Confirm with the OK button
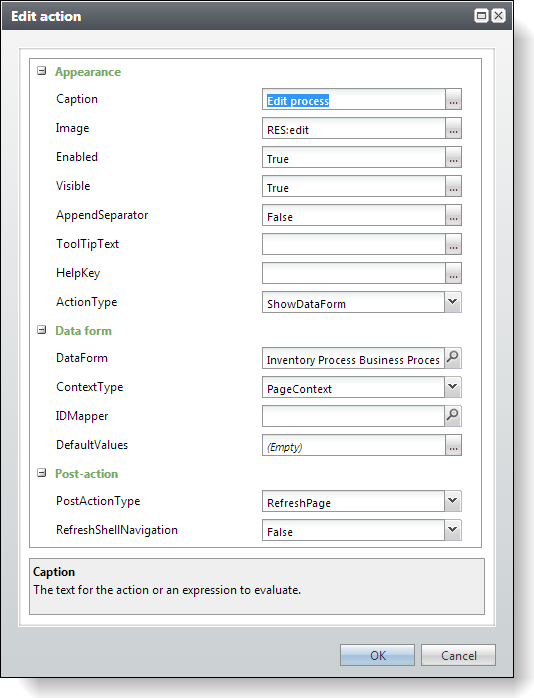534x698 pixels. point(377,655)
